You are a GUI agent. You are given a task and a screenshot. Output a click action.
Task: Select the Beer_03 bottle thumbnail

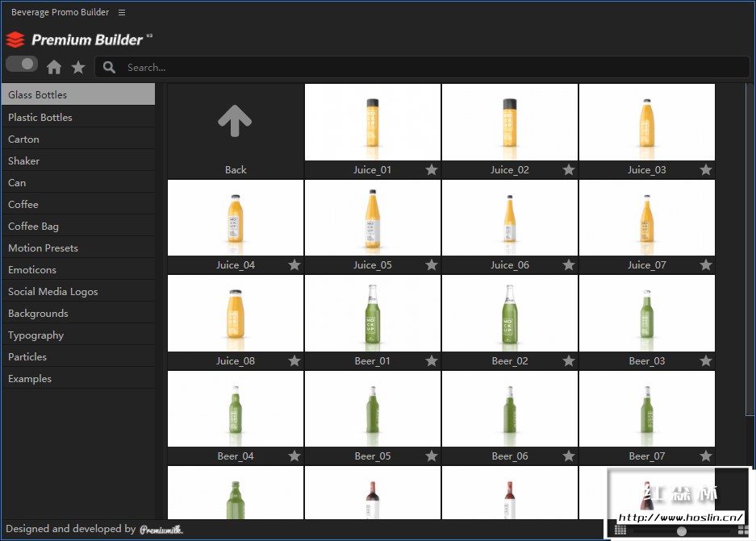[647, 313]
